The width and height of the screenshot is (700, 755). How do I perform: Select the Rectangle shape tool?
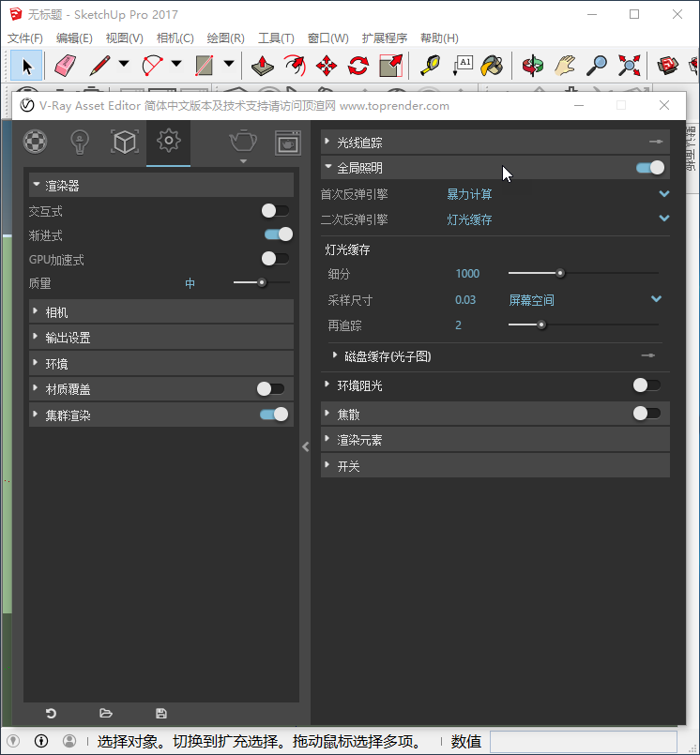(x=205, y=65)
